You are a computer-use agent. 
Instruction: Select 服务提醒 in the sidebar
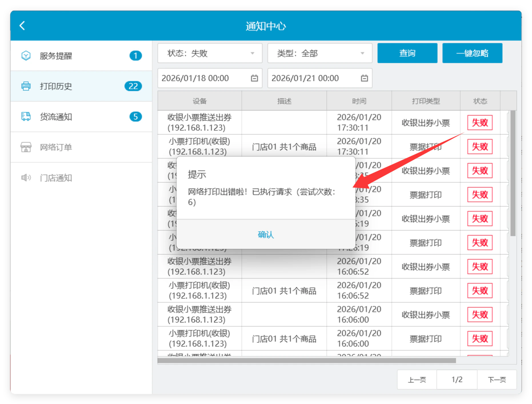pos(81,55)
